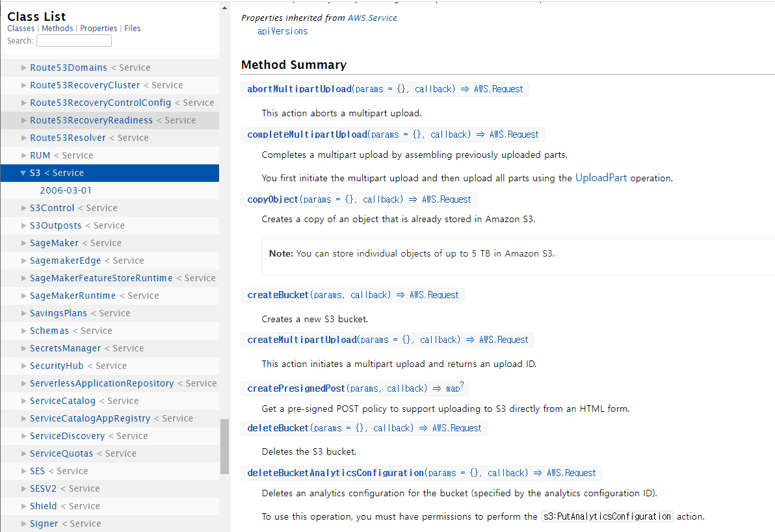Viewport: 775px width, 532px height.
Task: Collapse the S3 service node arrow
Action: tap(23, 173)
